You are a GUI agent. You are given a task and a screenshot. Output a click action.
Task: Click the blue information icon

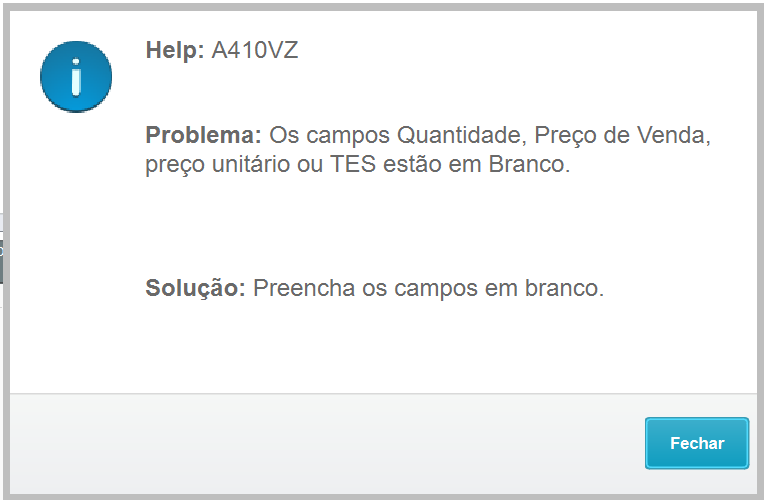76,77
